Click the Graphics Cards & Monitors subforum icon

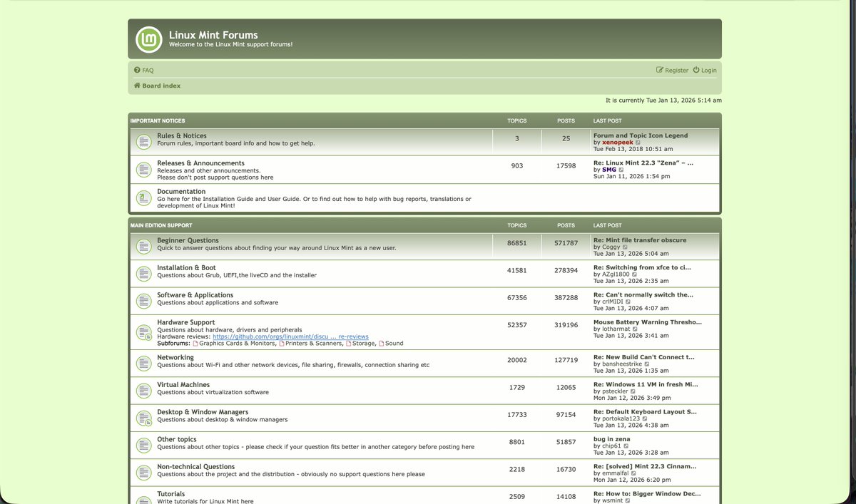pyautogui.click(x=195, y=344)
